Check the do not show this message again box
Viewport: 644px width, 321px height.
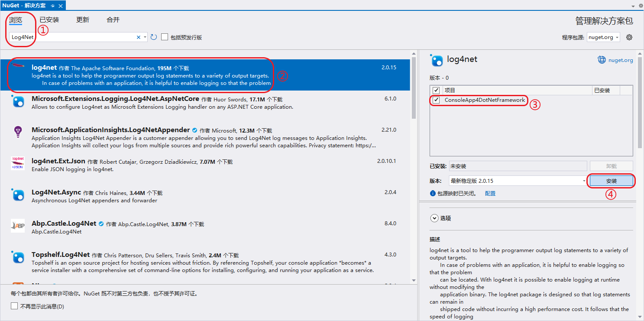click(15, 306)
